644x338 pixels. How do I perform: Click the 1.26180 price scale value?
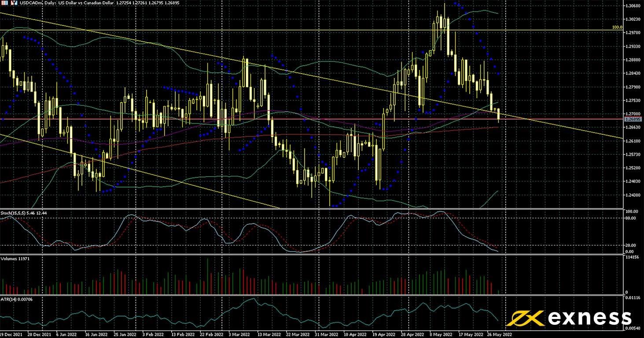[x=633, y=141]
